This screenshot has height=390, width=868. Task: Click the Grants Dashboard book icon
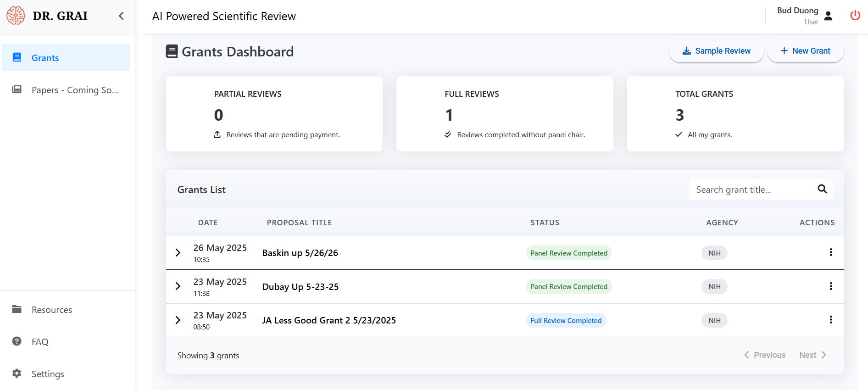[172, 51]
